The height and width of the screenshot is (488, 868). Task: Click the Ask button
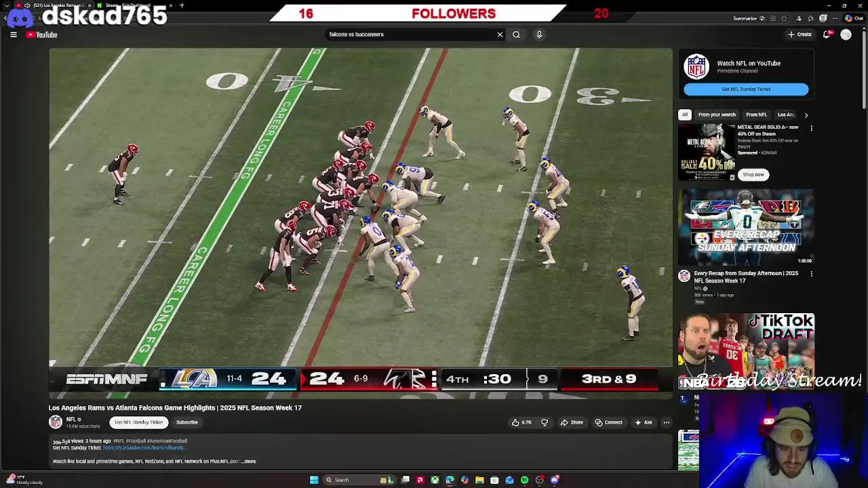[x=644, y=422]
